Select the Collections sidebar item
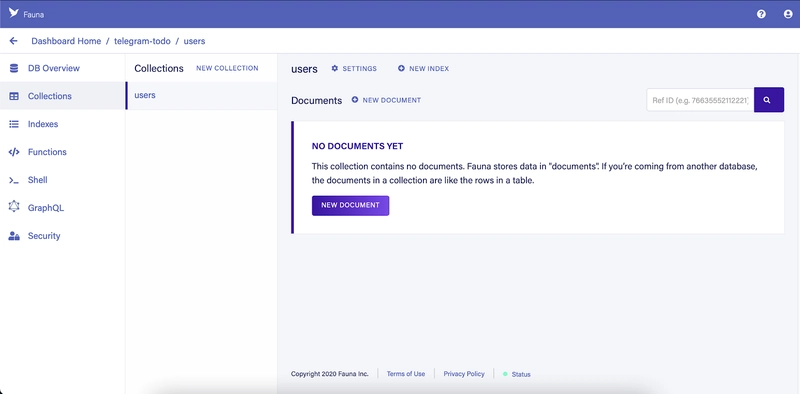800x394 pixels. tap(62, 96)
